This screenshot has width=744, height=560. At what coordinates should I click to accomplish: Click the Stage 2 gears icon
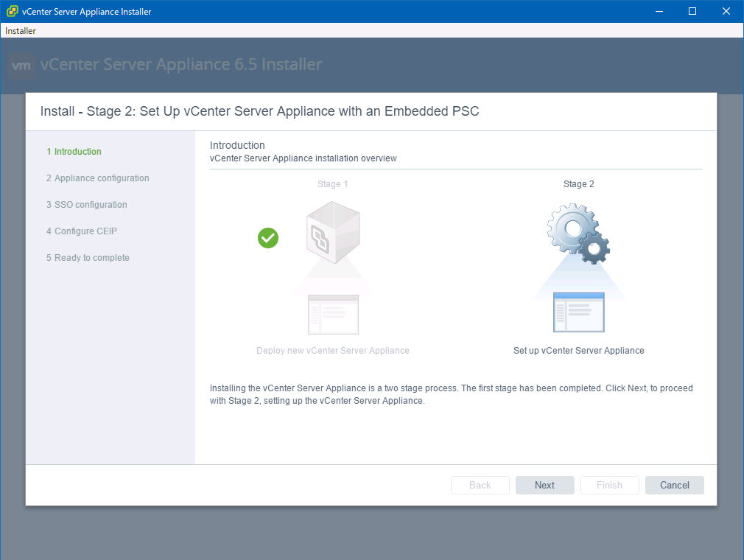(578, 234)
